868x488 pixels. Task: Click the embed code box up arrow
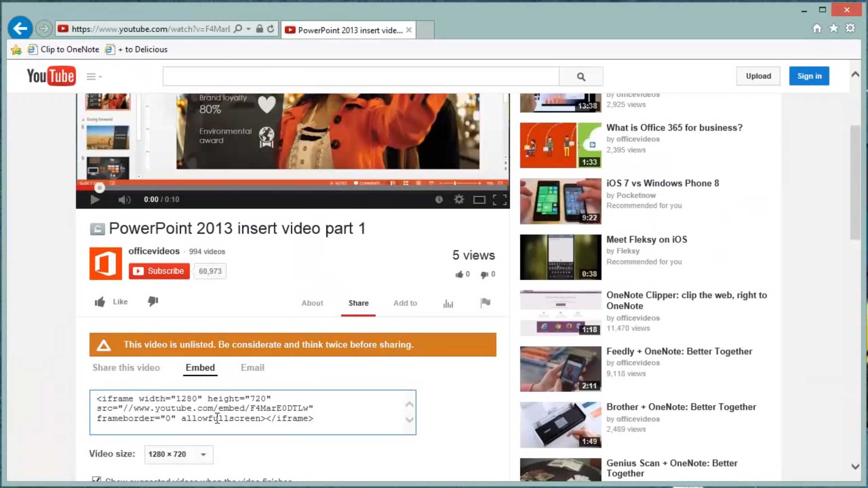pos(409,404)
